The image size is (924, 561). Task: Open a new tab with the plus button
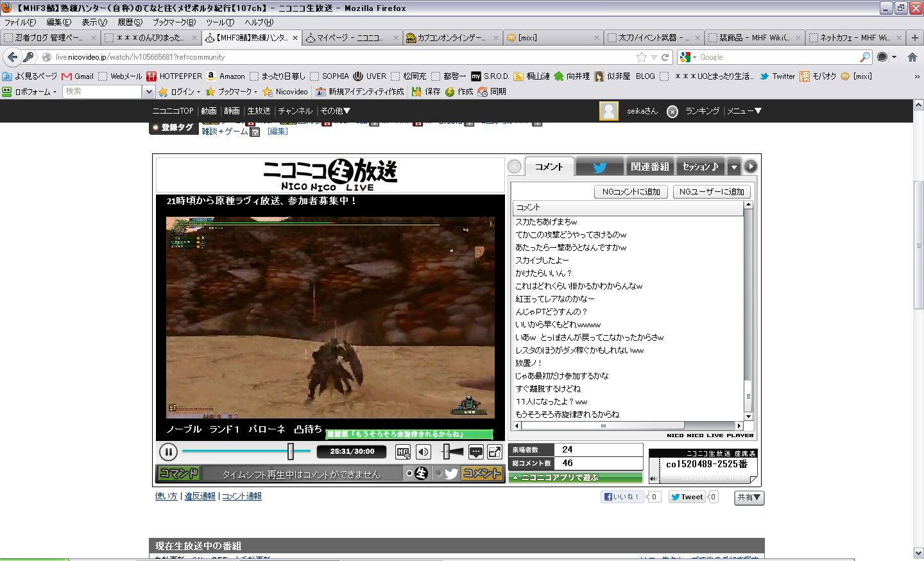(x=915, y=38)
